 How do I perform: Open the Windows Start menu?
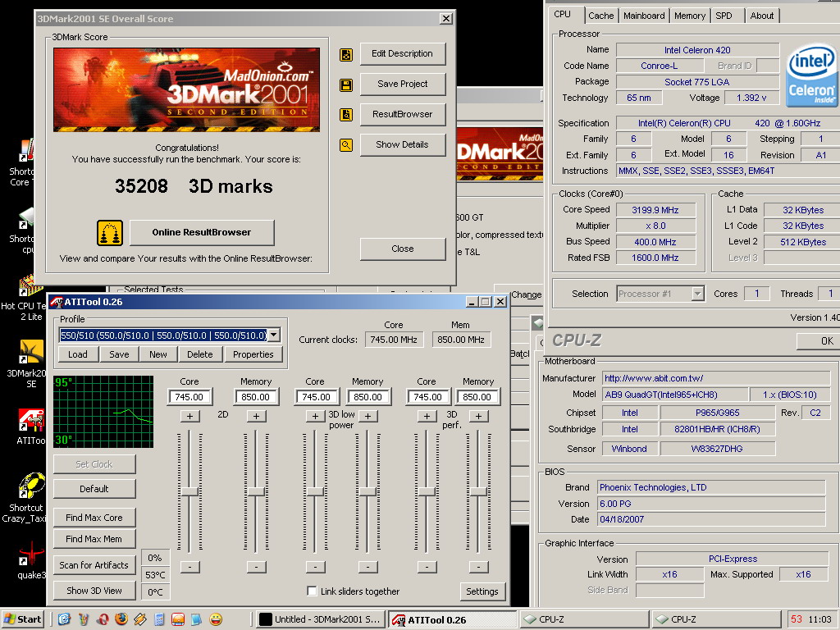pos(22,619)
